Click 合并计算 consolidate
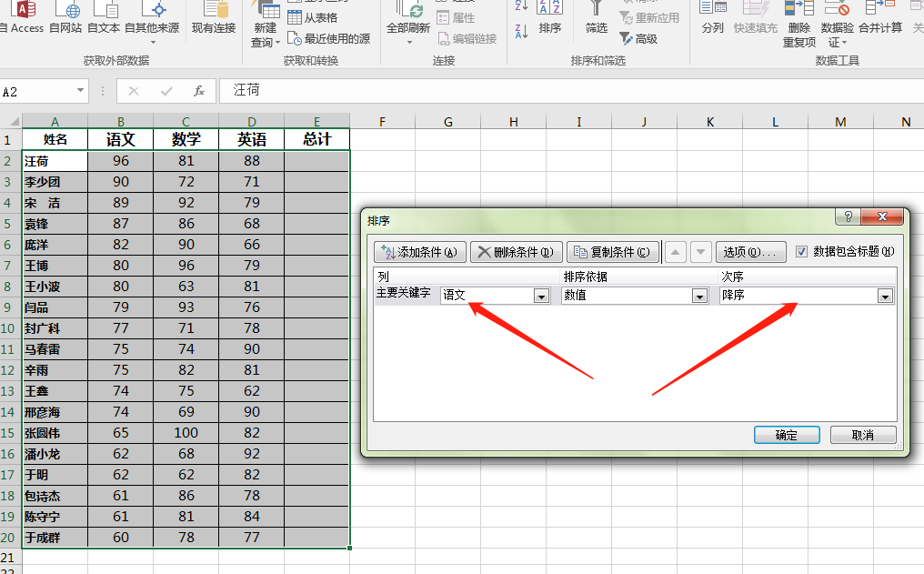Screen dimensions: 924x574 880,17
